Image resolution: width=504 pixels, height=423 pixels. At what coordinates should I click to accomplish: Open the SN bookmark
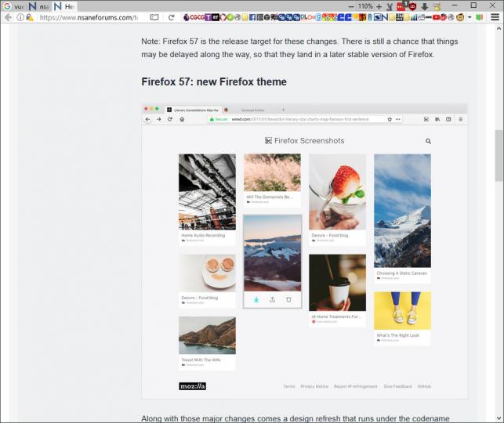(381, 17)
